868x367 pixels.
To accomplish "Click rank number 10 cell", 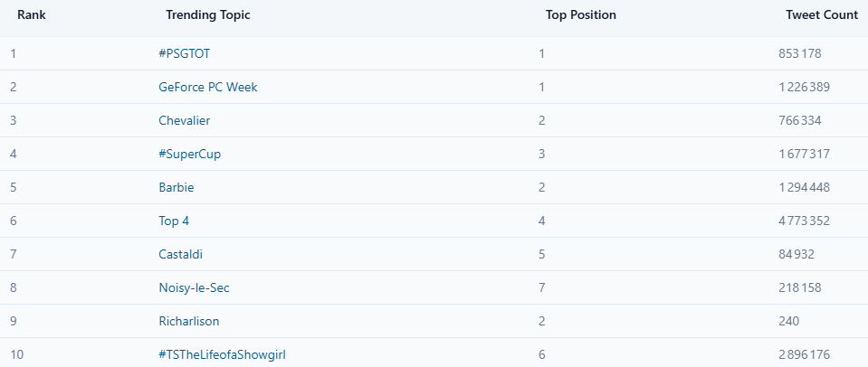I will [17, 354].
